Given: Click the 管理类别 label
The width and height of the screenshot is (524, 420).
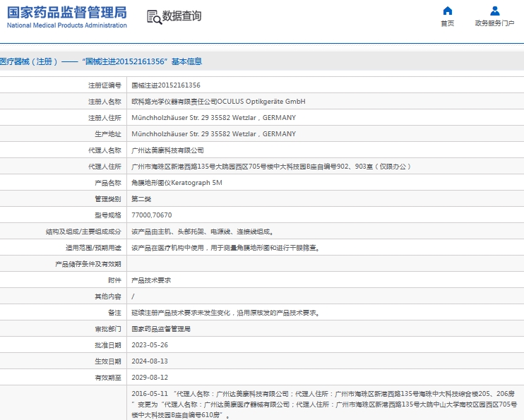Looking at the screenshot, I should pos(108,199).
